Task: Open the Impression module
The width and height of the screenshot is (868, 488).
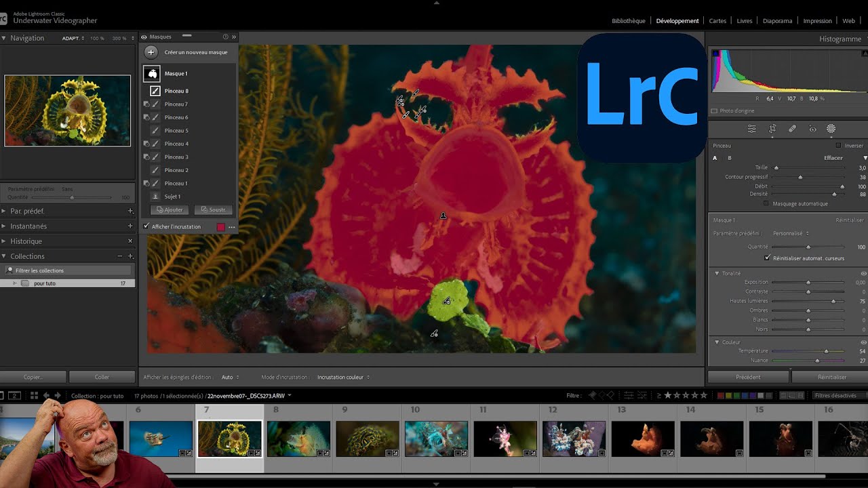Action: point(817,21)
